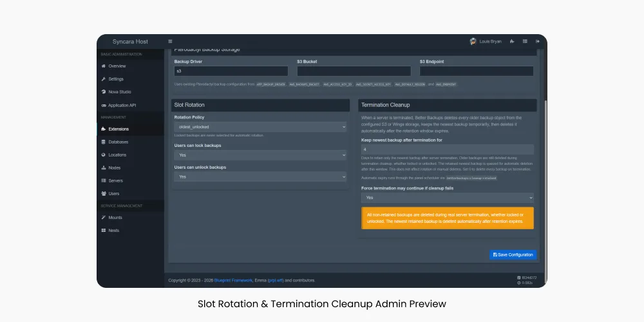The image size is (644, 322).
Task: Click the server list icon in the top bar
Action: pos(525,41)
